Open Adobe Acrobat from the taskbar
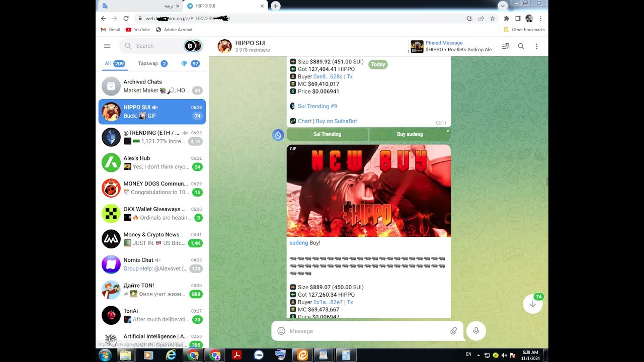The height and width of the screenshot is (362, 644). [x=236, y=355]
